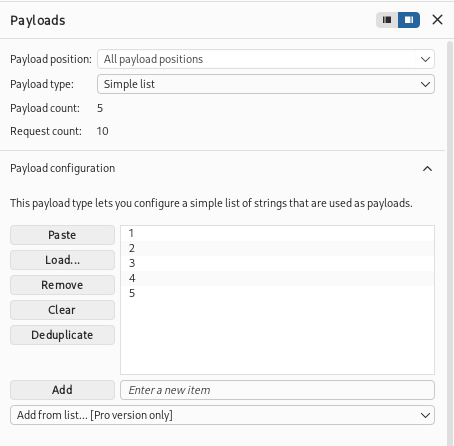Viewport: 454px width, 446px height.
Task: Focus the 'Enter a new item' field
Action: click(x=277, y=390)
